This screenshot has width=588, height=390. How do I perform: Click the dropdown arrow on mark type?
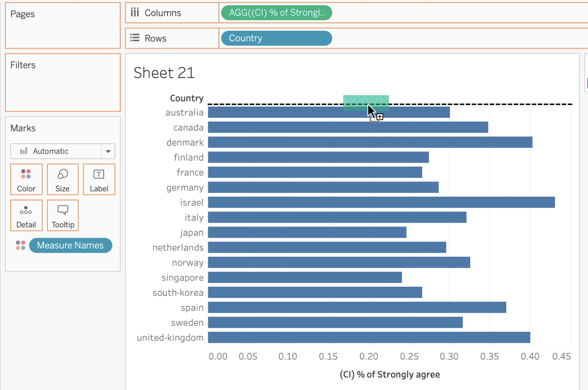108,151
